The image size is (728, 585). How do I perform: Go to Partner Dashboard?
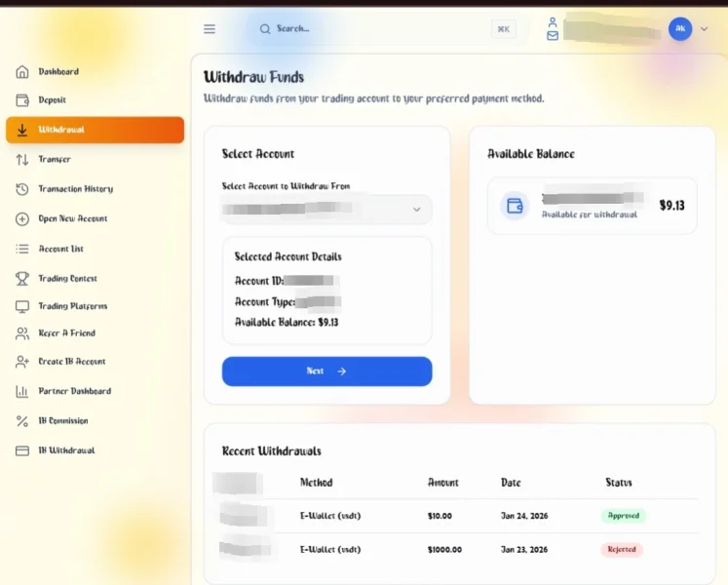pos(95,391)
